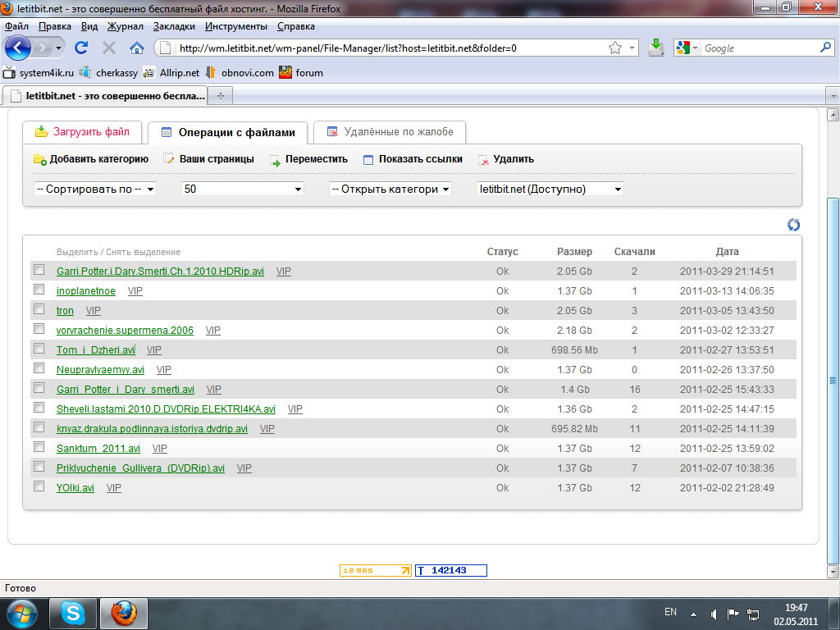
Task: Open the Сортировать по dropdown
Action: tap(95, 189)
